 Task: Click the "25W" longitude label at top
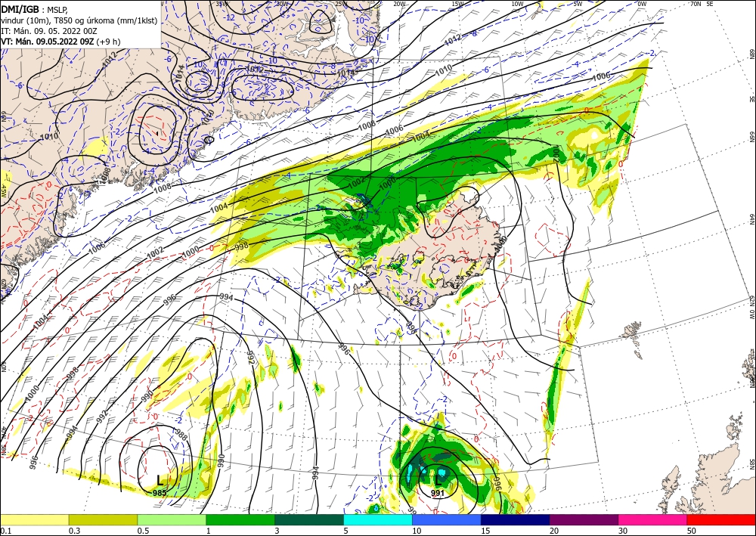(x=340, y=4)
